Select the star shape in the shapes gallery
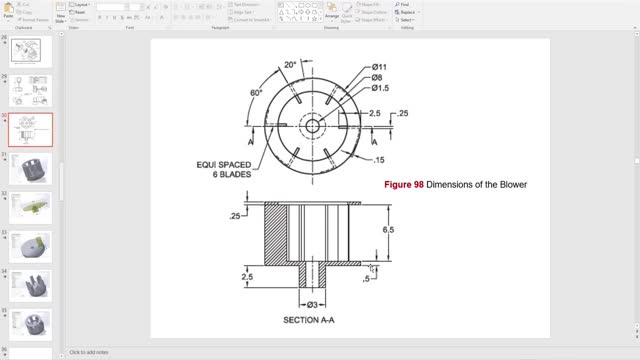Screen dimensions: 640x360 pos(314,19)
